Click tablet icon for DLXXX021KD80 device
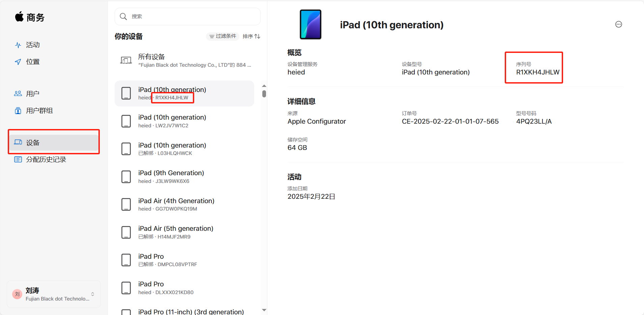 pyautogui.click(x=126, y=288)
